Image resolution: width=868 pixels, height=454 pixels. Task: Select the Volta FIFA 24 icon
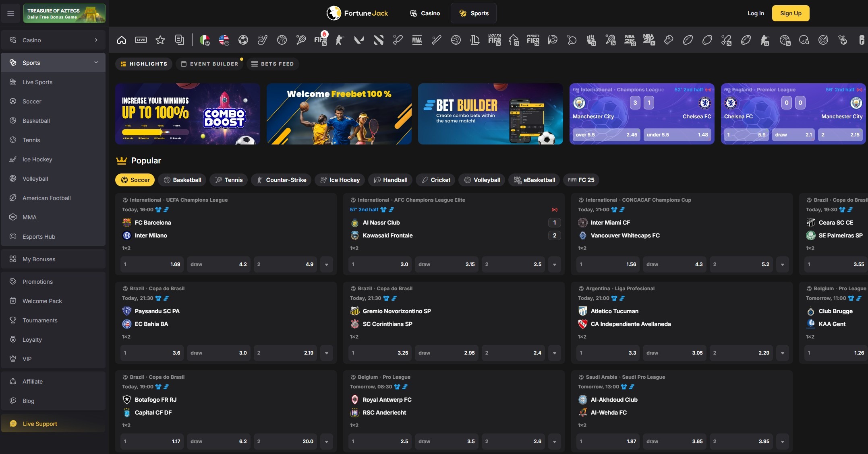[x=495, y=40]
